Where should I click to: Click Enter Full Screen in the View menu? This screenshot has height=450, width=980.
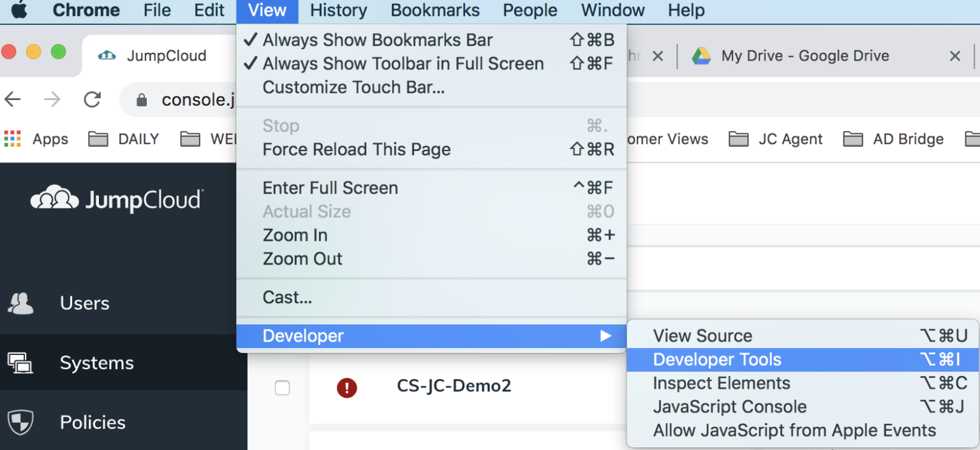(x=330, y=187)
